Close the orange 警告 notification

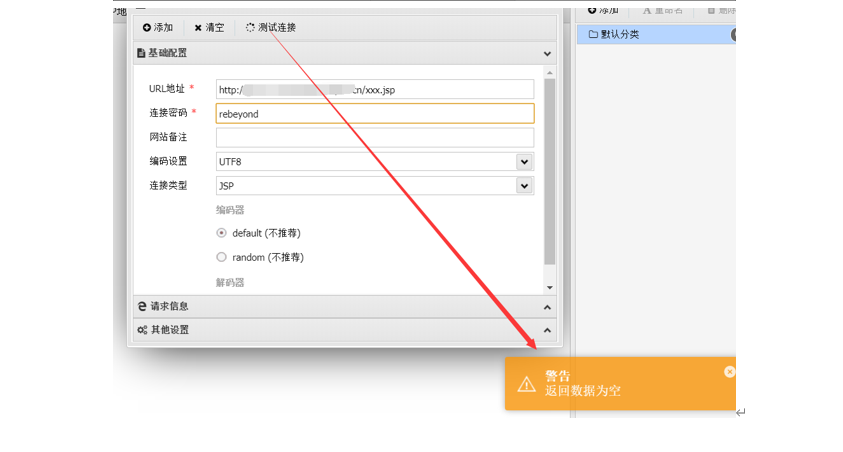(x=729, y=371)
